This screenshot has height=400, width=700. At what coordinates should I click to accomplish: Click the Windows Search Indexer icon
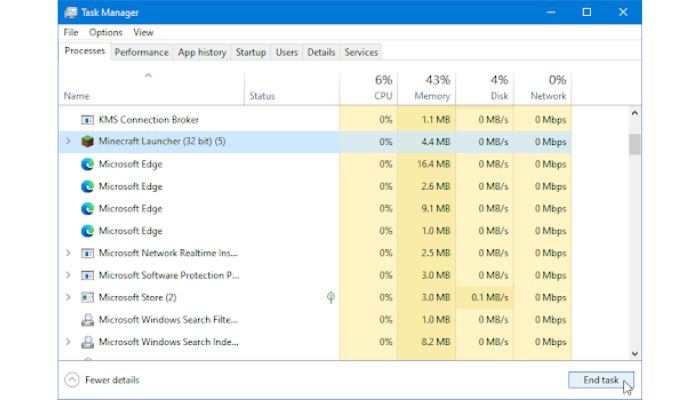(88, 342)
